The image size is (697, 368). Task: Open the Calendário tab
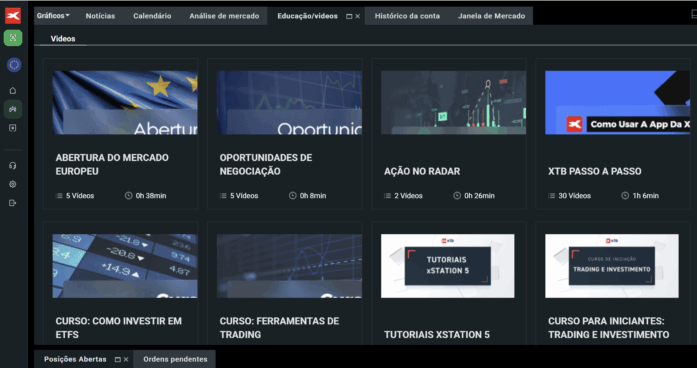pyautogui.click(x=152, y=16)
